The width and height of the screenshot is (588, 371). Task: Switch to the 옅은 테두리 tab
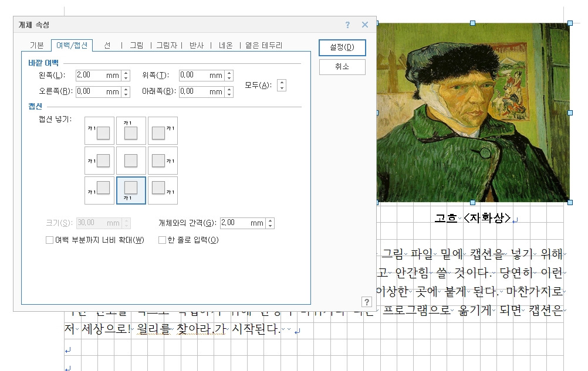263,45
